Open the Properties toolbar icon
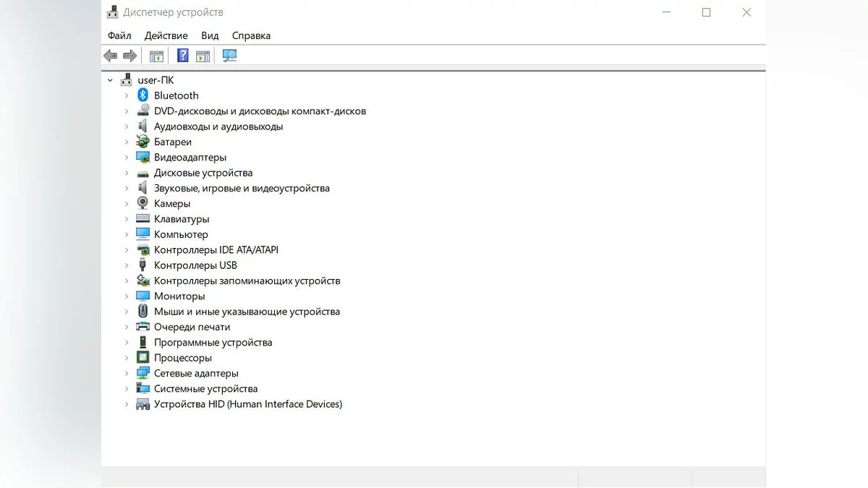The height and width of the screenshot is (488, 868). [156, 56]
